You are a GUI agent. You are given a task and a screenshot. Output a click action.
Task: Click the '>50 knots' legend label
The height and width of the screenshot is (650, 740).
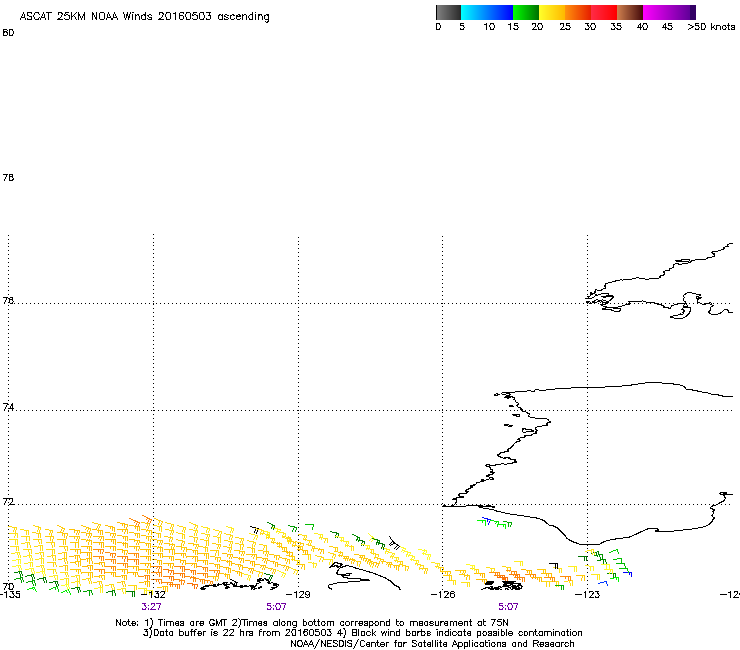tap(711, 27)
